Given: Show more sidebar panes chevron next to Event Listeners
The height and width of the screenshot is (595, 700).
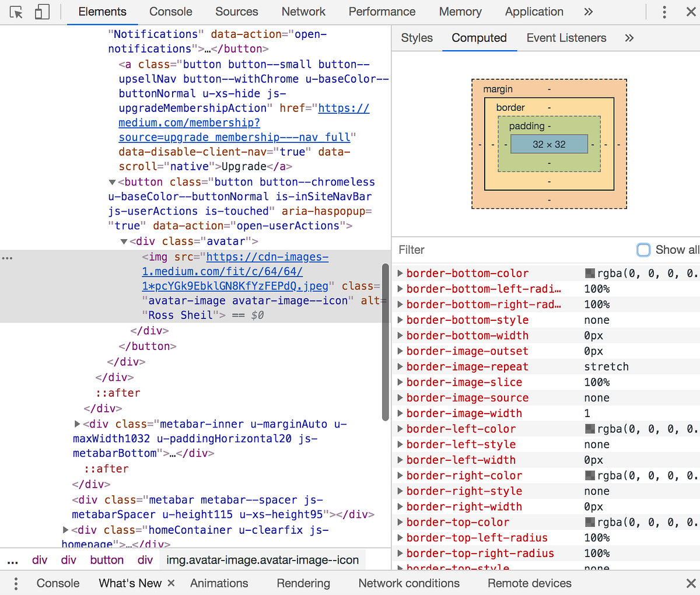Looking at the screenshot, I should click(x=629, y=38).
